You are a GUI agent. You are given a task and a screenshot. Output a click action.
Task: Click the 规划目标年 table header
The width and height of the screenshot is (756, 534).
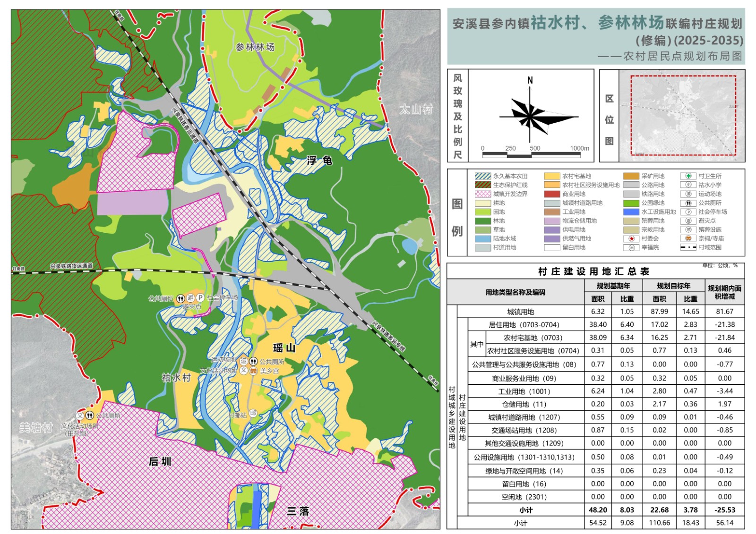coord(673,286)
